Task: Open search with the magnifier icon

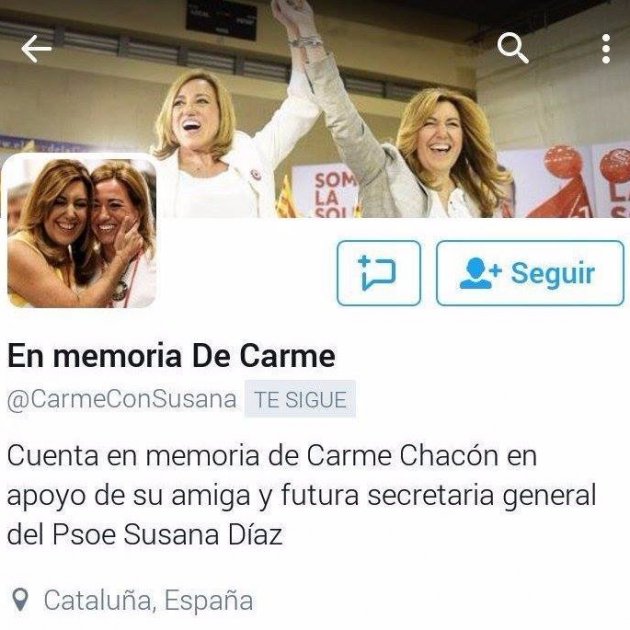Action: (x=513, y=48)
